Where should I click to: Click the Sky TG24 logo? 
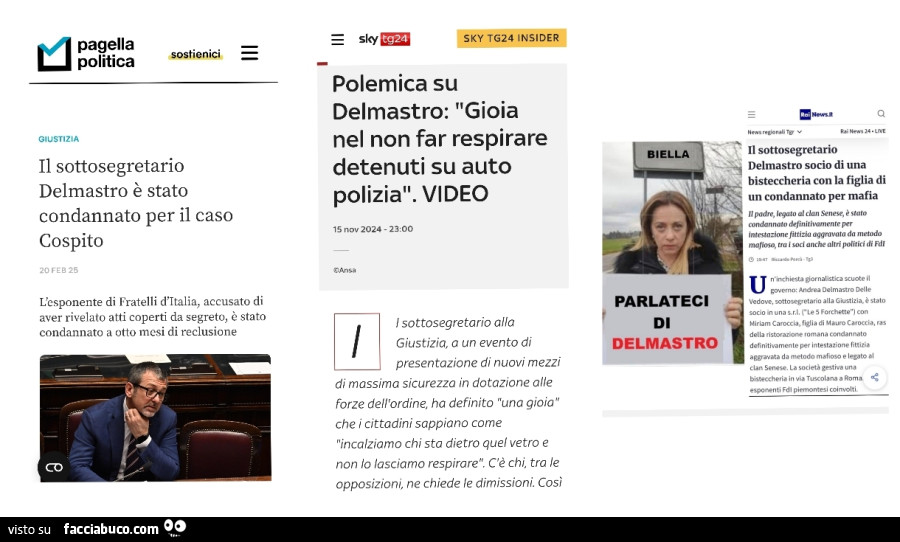384,39
